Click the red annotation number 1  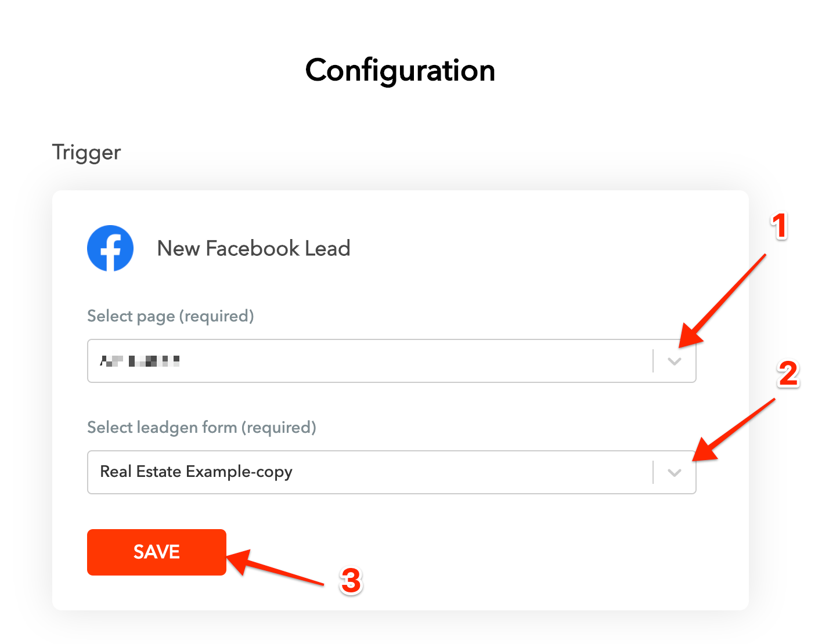[779, 226]
